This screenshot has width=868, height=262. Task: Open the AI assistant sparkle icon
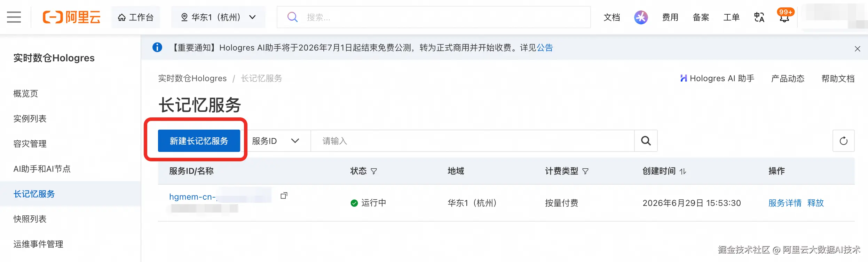click(641, 17)
